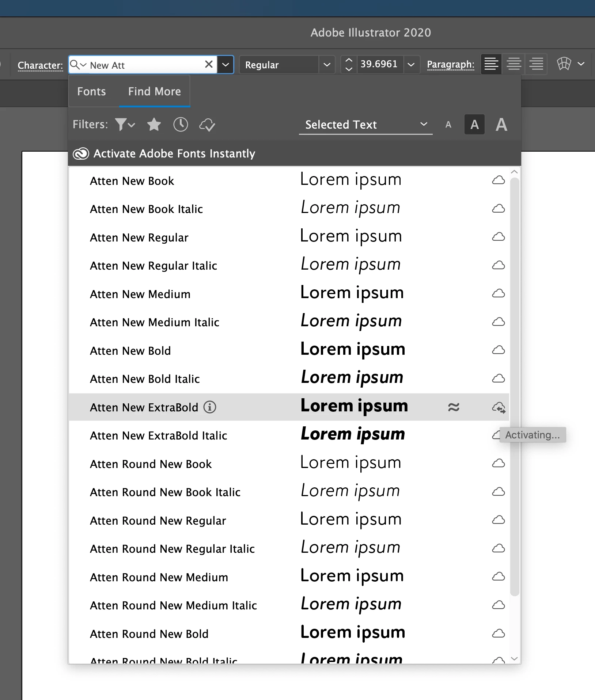This screenshot has height=700, width=595.
Task: Set large sample text size
Action: click(501, 125)
